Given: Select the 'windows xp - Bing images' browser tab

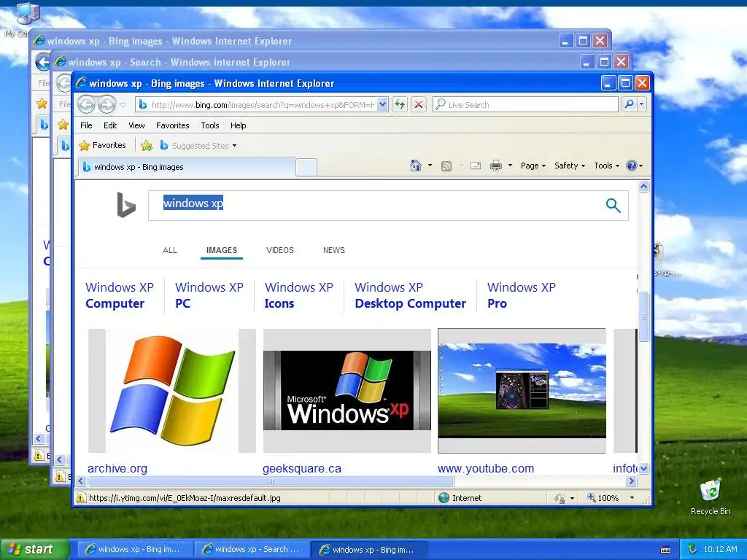Looking at the screenshot, I should 186,167.
